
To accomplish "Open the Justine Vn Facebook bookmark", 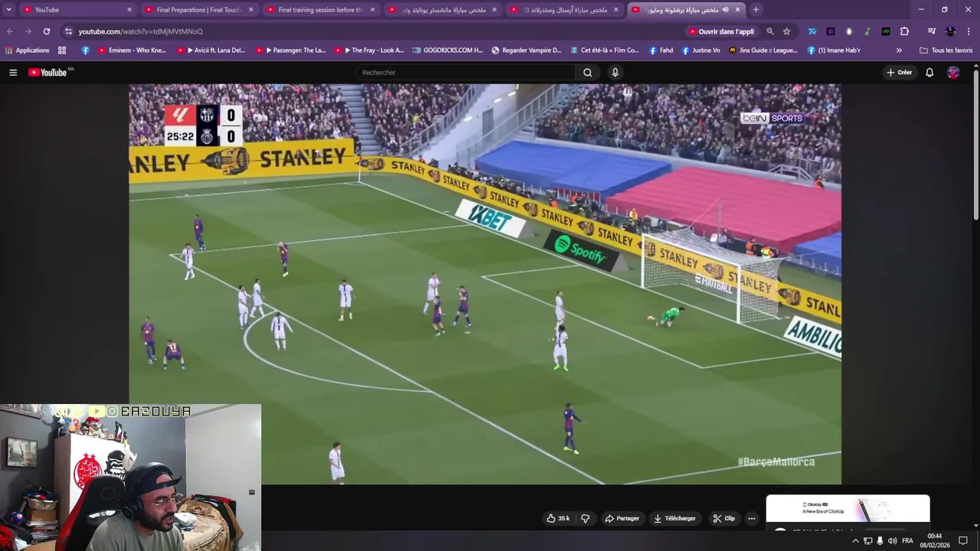I will point(700,51).
